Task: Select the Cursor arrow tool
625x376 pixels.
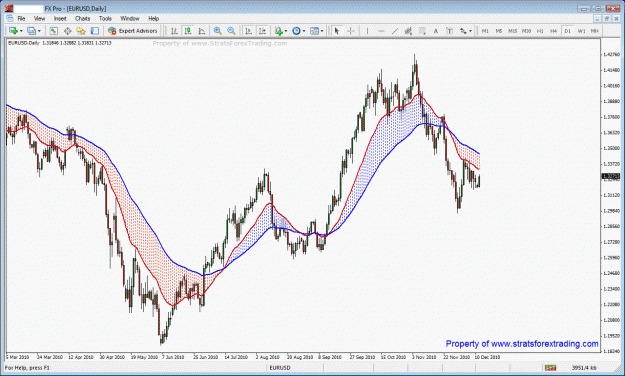Action: (x=337, y=31)
